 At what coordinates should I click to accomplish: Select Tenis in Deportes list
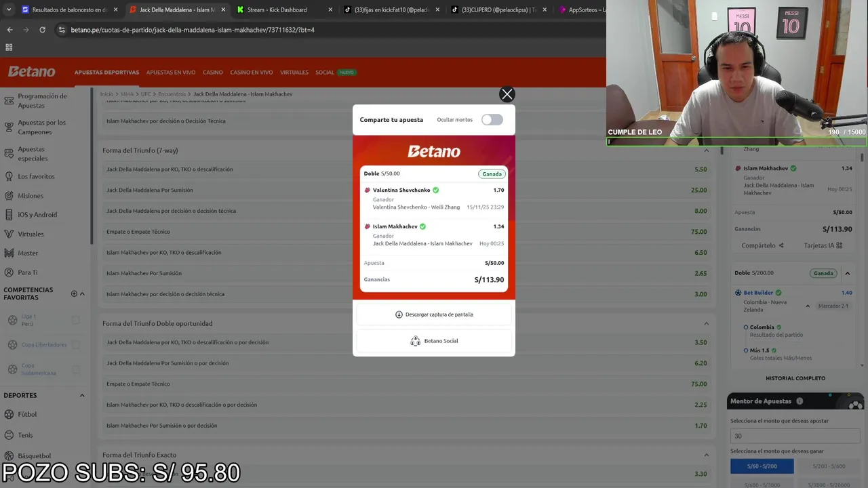[25, 435]
